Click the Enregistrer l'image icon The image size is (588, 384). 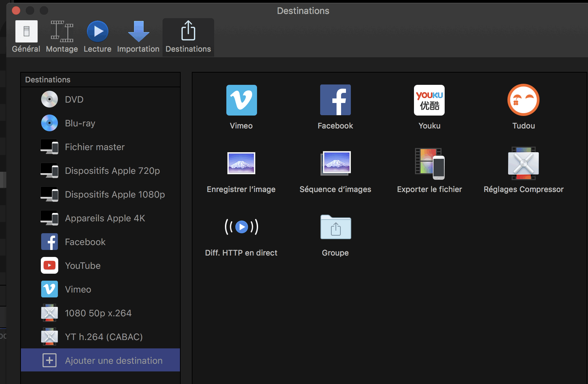point(241,163)
